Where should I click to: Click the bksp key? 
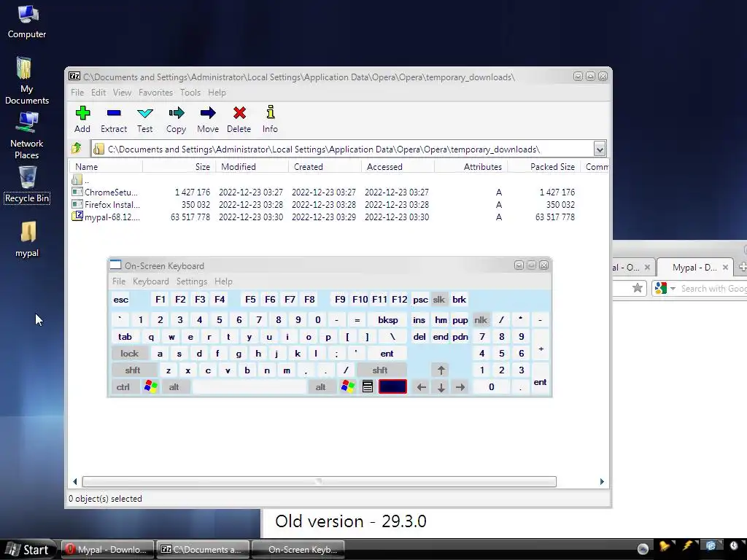[x=388, y=320]
